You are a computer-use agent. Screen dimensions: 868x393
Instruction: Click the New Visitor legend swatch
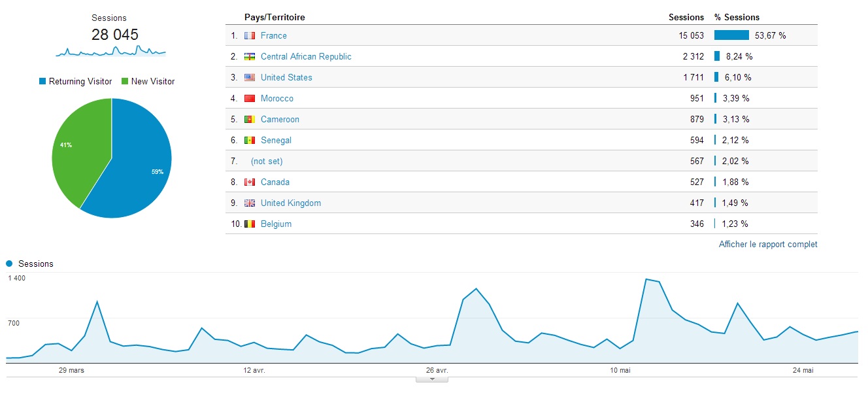[125, 82]
